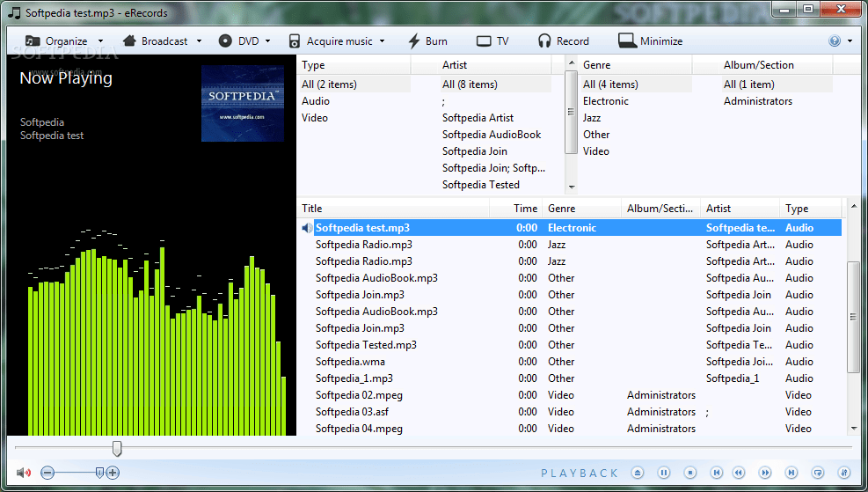
Task: Click the playback position seek handle
Action: point(117,448)
